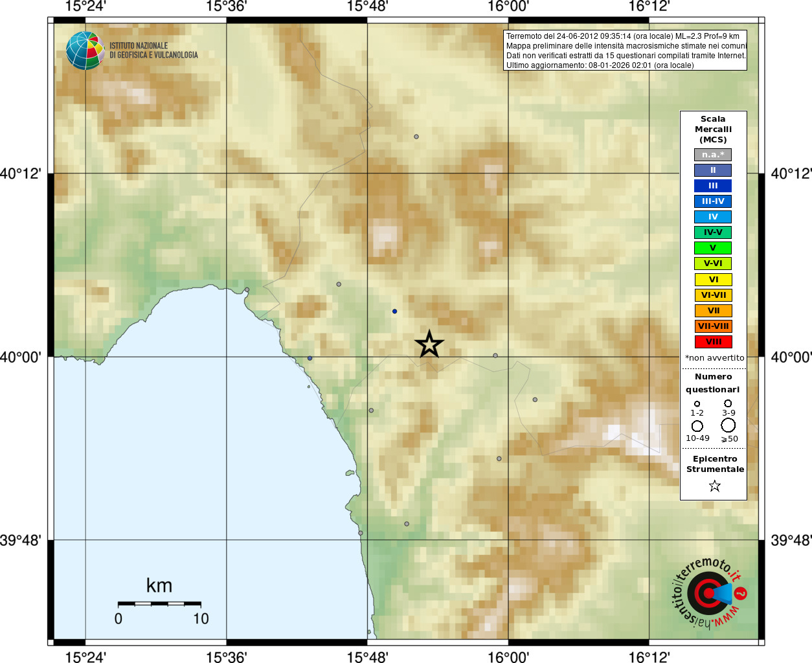Click the star symbol under Epicentro Strumentale
The width and height of the screenshot is (812, 663).
pyautogui.click(x=715, y=486)
